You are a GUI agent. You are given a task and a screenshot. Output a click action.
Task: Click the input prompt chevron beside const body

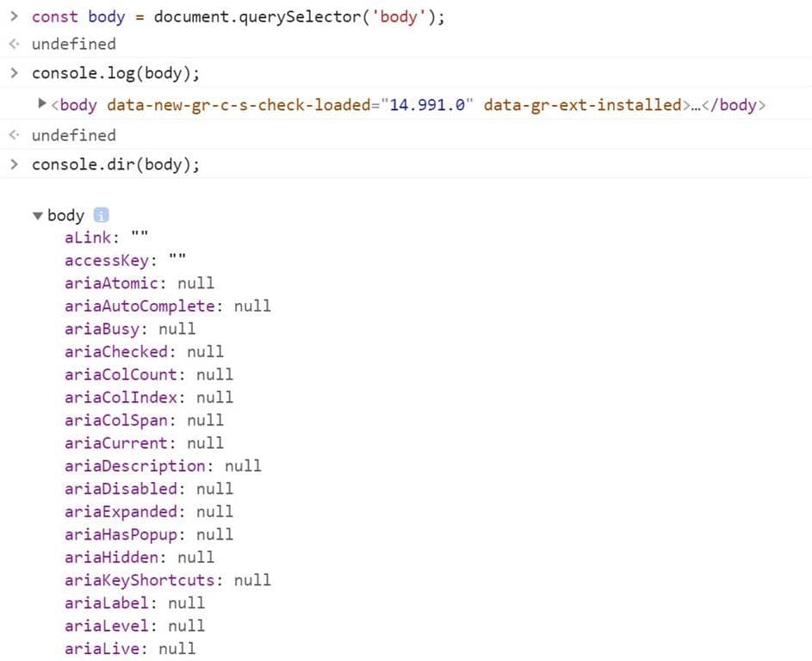15,16
